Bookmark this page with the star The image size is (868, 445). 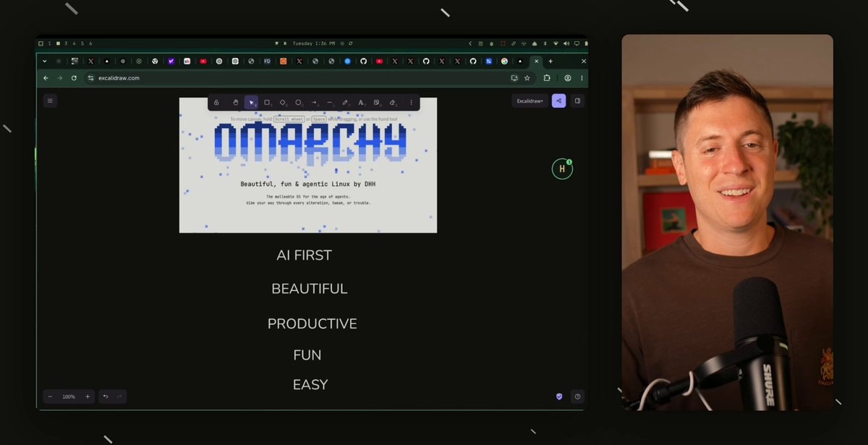[x=527, y=78]
